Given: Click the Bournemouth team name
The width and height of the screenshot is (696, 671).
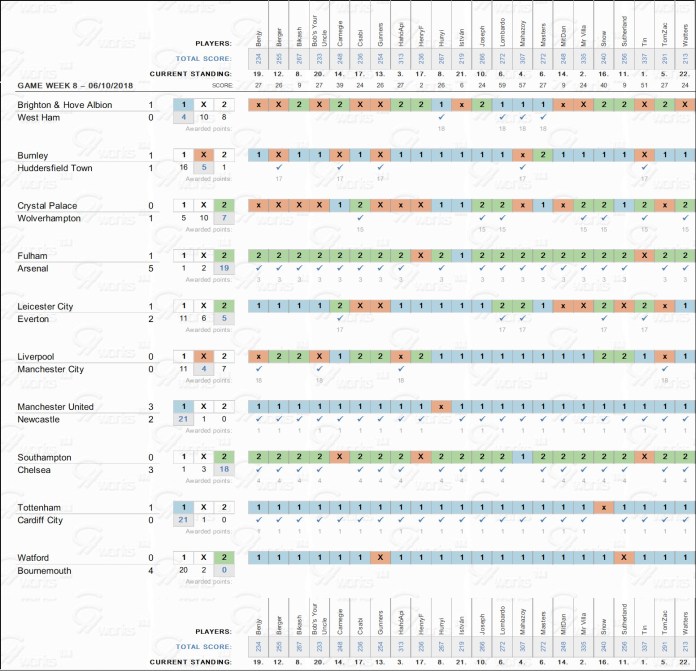Looking at the screenshot, I should point(46,570).
